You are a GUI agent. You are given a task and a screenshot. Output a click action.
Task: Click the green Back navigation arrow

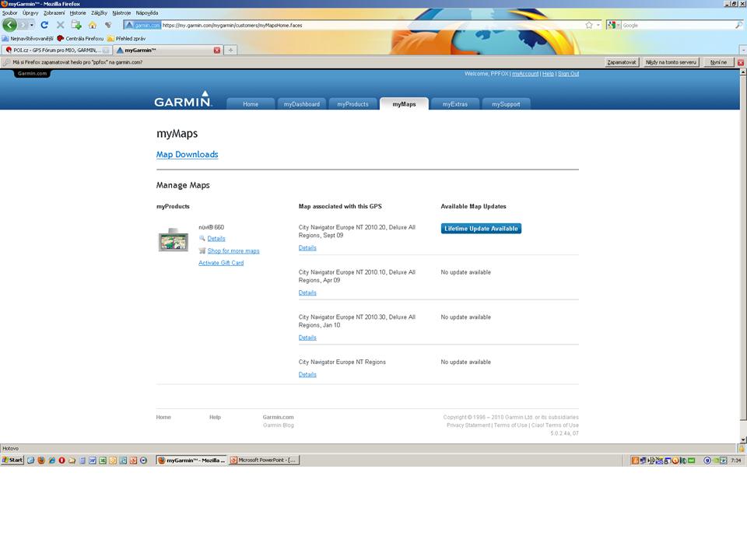coord(9,25)
